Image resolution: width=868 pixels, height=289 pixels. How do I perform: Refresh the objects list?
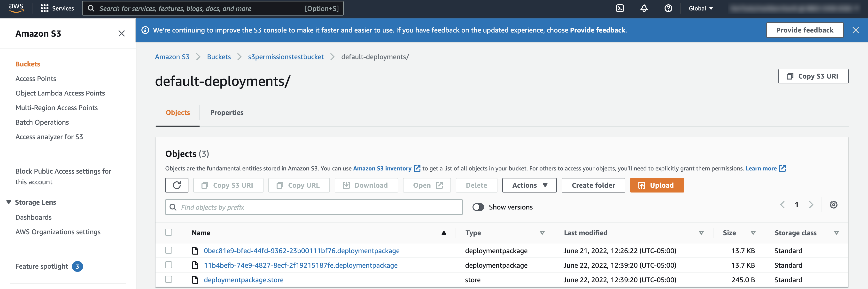(177, 185)
